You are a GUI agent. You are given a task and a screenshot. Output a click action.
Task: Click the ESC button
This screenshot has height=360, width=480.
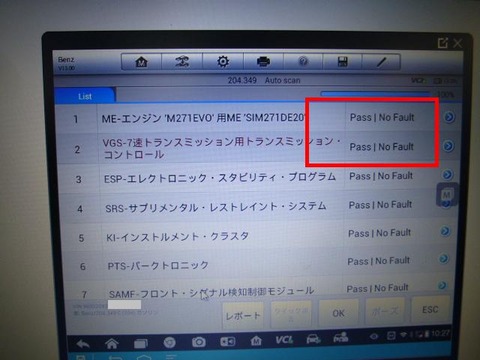tap(430, 310)
